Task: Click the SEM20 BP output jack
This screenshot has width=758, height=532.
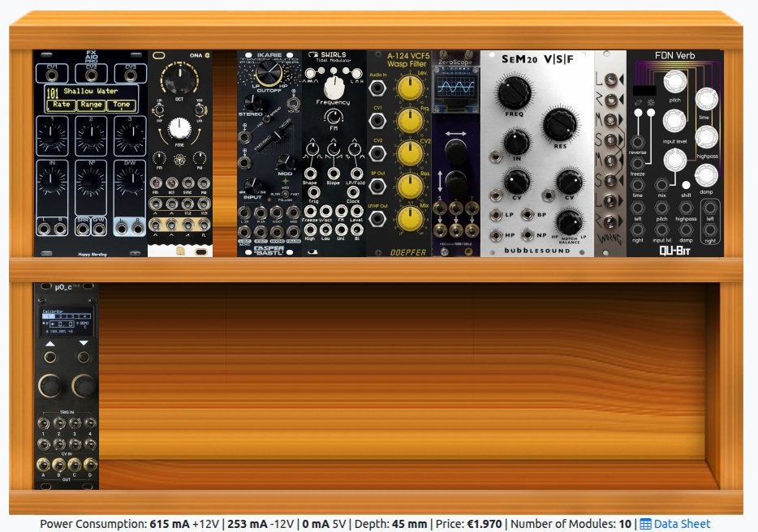Action: 528,214
